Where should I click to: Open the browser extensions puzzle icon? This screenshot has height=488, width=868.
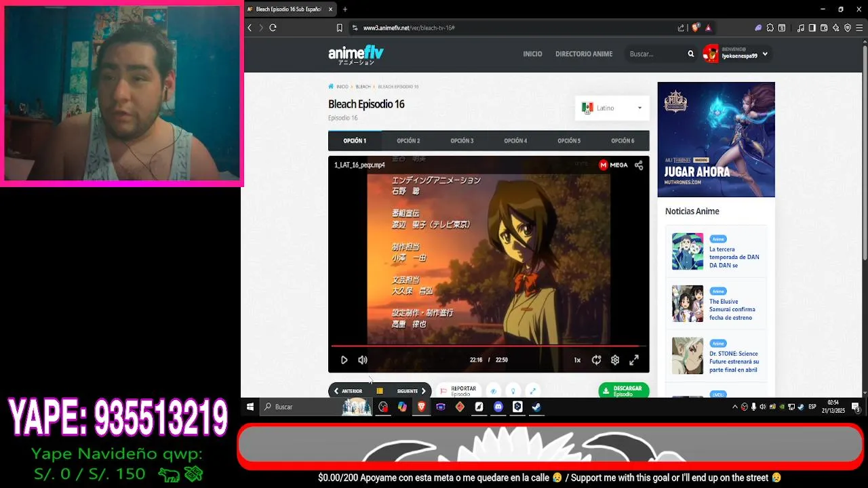(x=770, y=28)
